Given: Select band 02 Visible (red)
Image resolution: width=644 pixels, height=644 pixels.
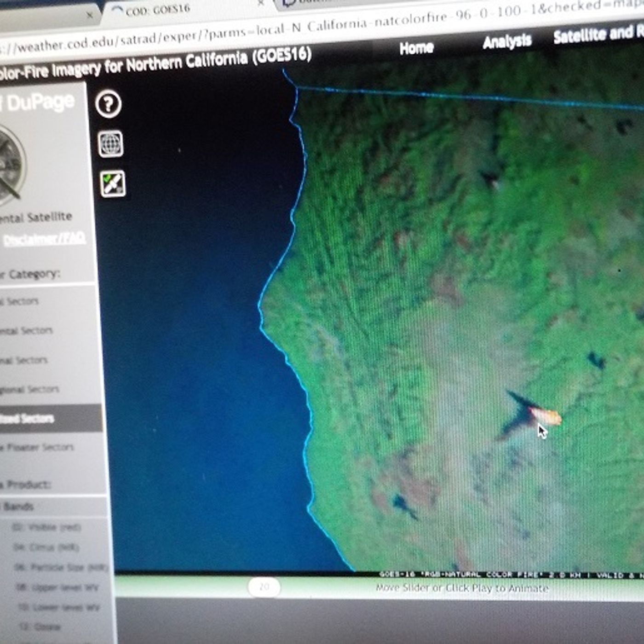Looking at the screenshot, I should click(47, 527).
